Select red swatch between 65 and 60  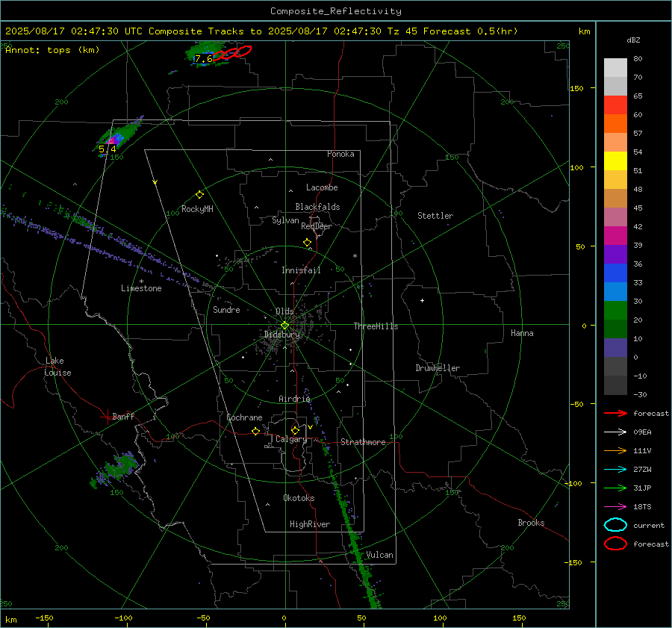pos(615,105)
